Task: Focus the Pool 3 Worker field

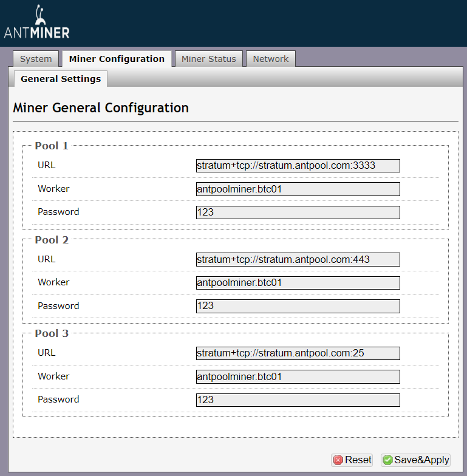Action: coord(298,376)
